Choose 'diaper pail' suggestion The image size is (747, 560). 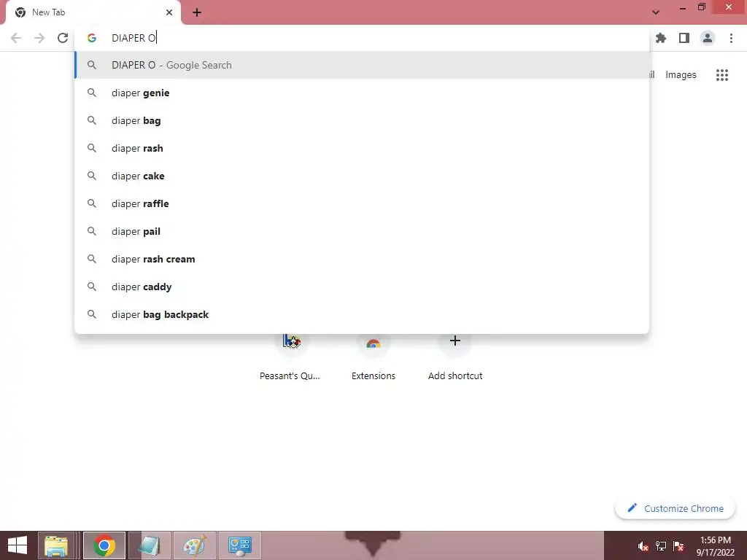pos(362,231)
